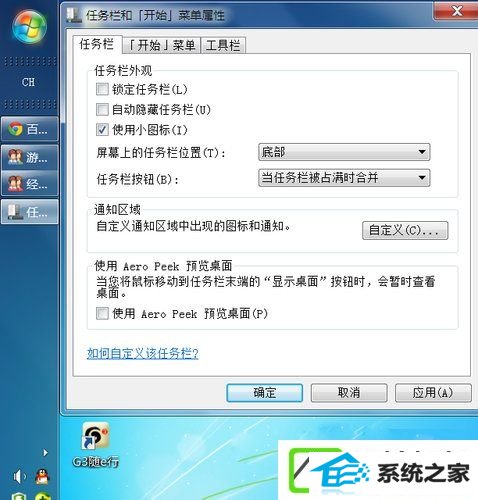Click the 自定义(C)... button
The height and width of the screenshot is (500, 478).
(x=405, y=230)
